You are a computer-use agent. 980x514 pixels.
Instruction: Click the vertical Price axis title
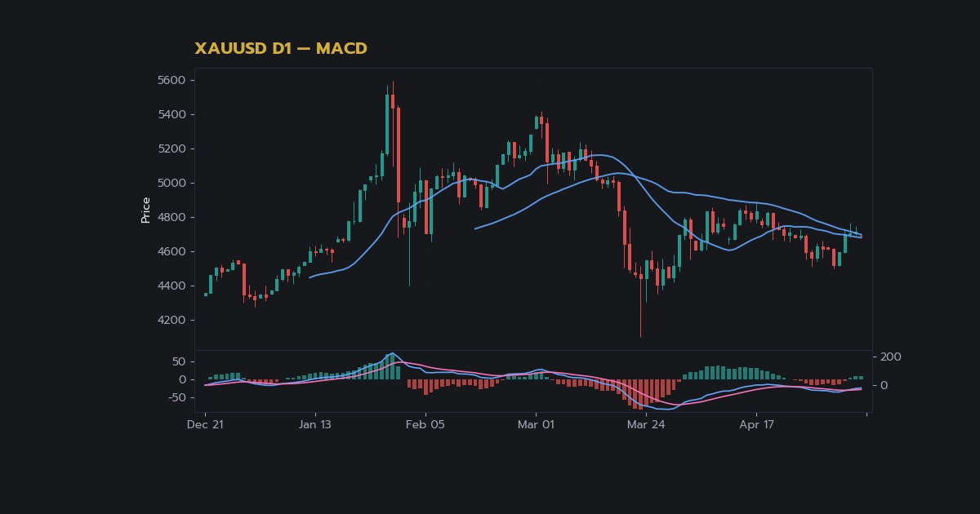145,210
